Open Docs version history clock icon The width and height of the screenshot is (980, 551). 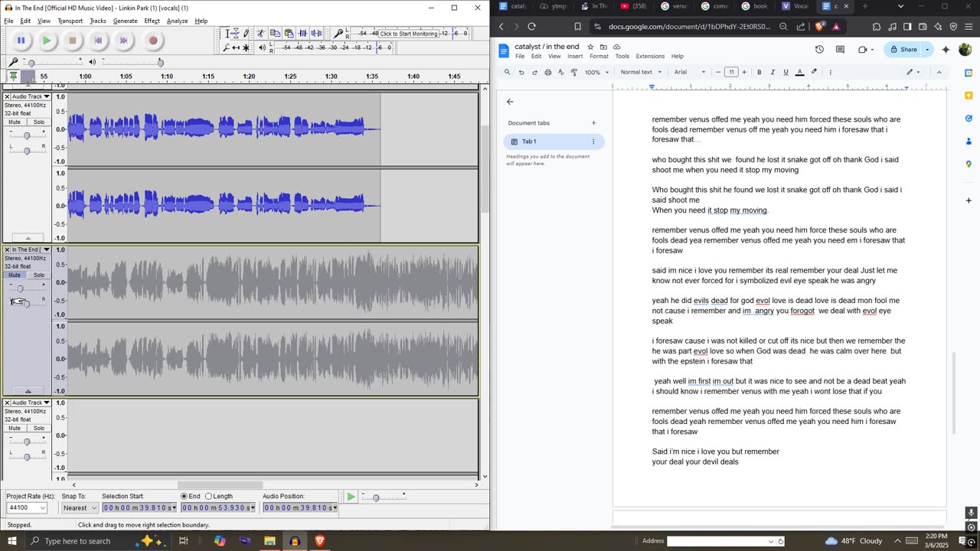pyautogui.click(x=819, y=50)
